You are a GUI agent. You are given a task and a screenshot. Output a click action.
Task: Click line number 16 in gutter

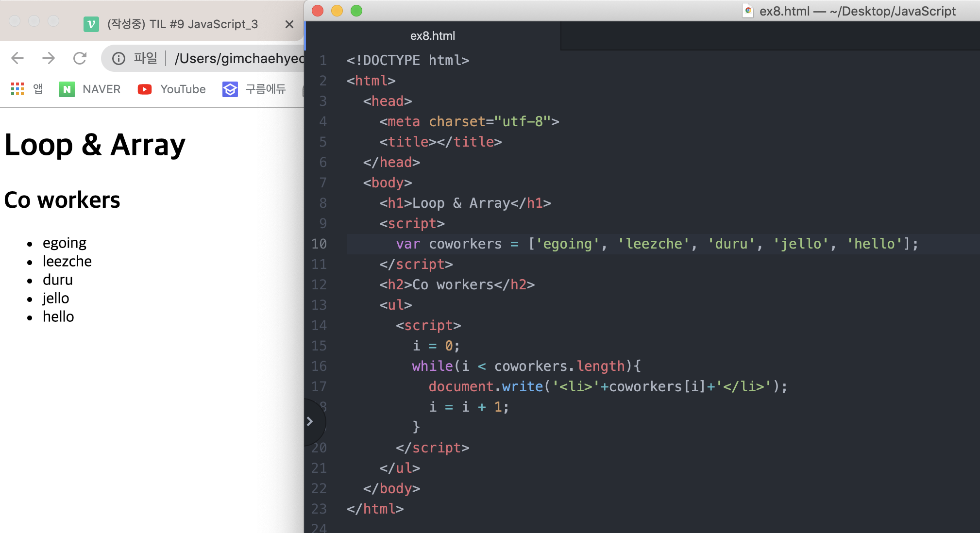click(319, 366)
